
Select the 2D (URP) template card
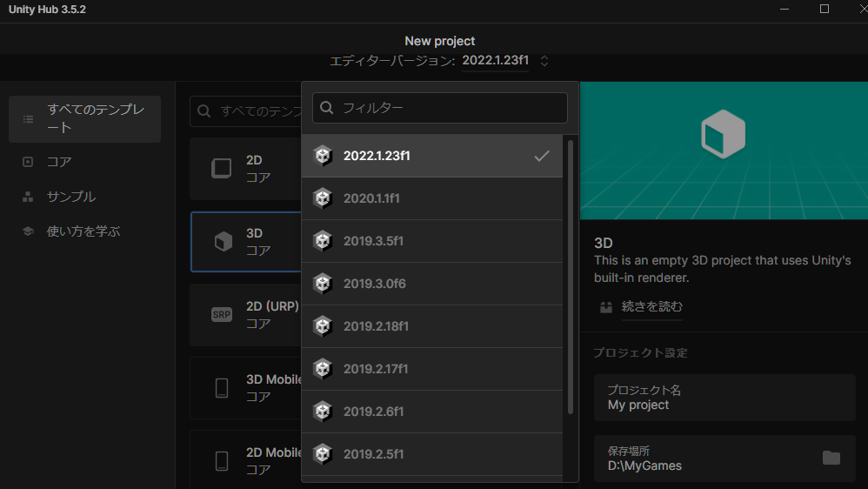(246, 315)
